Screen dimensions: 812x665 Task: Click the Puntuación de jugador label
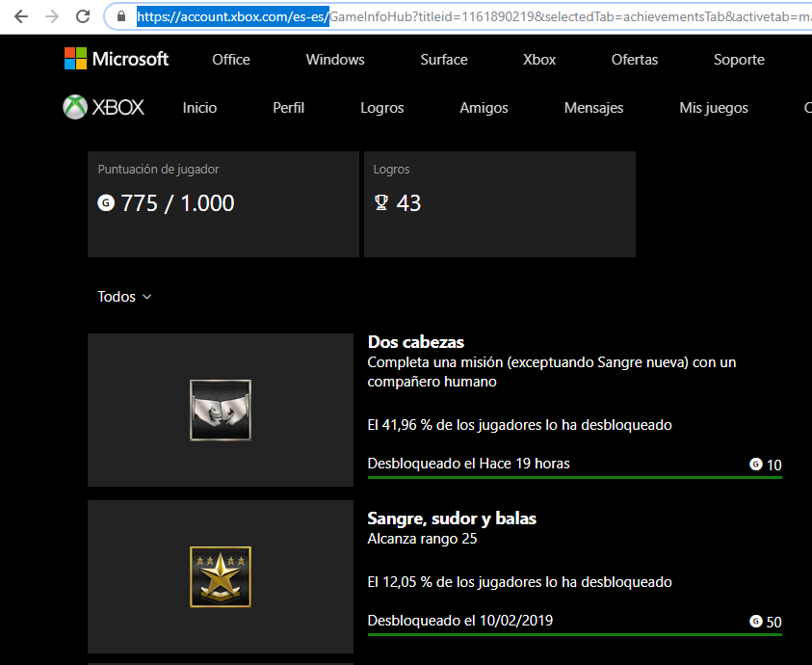click(159, 169)
